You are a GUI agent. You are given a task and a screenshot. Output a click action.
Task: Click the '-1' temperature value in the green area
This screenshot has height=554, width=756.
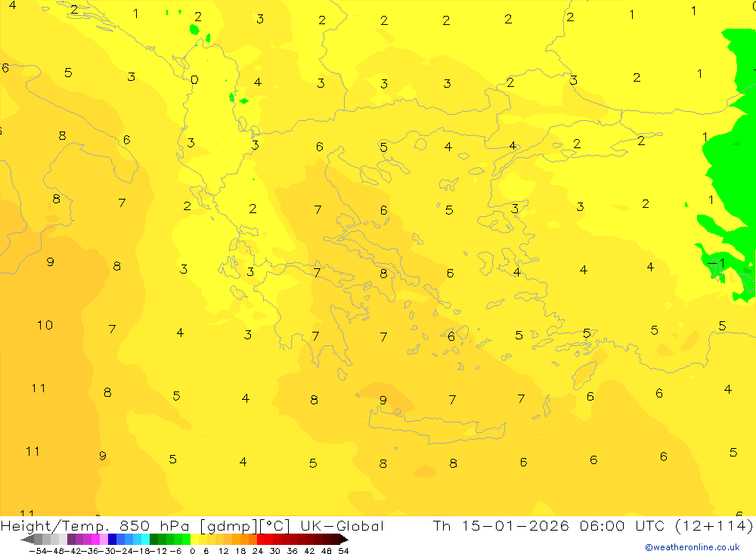[717, 263]
